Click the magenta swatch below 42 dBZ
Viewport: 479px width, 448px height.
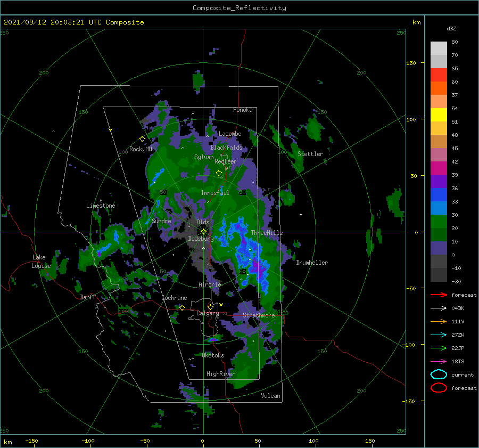pos(439,168)
